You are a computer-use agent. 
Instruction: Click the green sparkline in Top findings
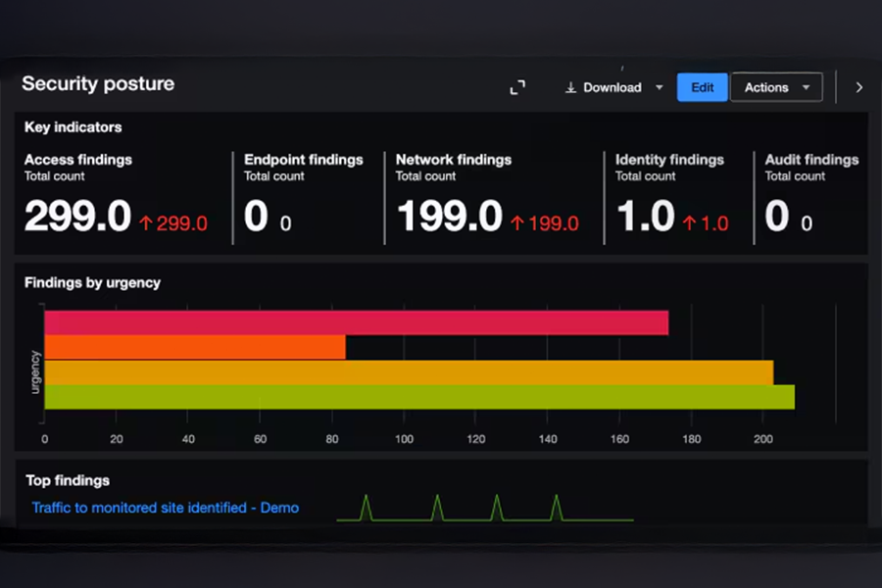point(484,510)
